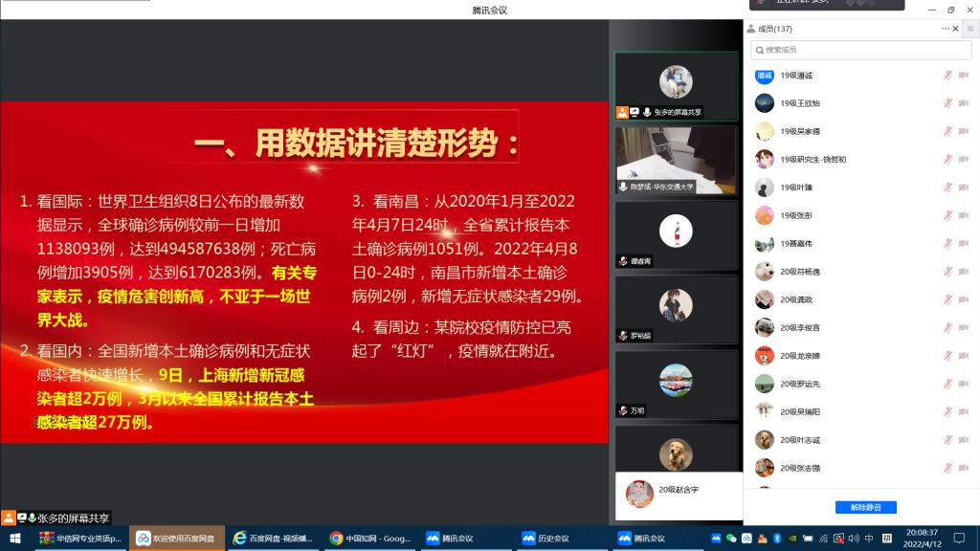
Task: Click the 解除静音 button
Action: click(x=865, y=507)
